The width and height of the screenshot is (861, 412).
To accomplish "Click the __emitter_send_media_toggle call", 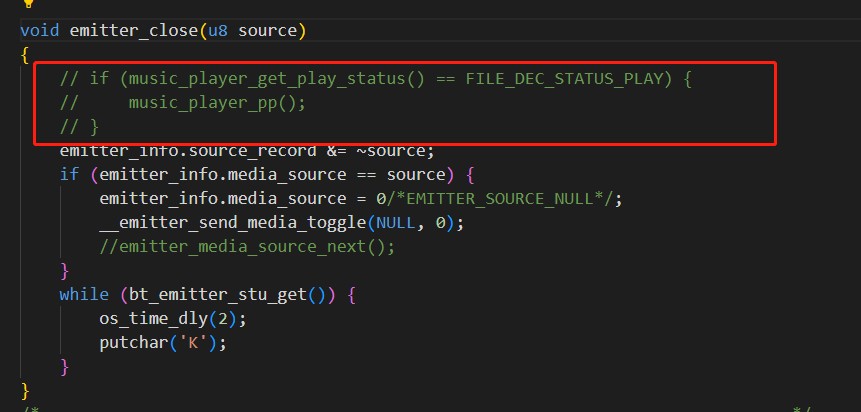I will (233, 223).
